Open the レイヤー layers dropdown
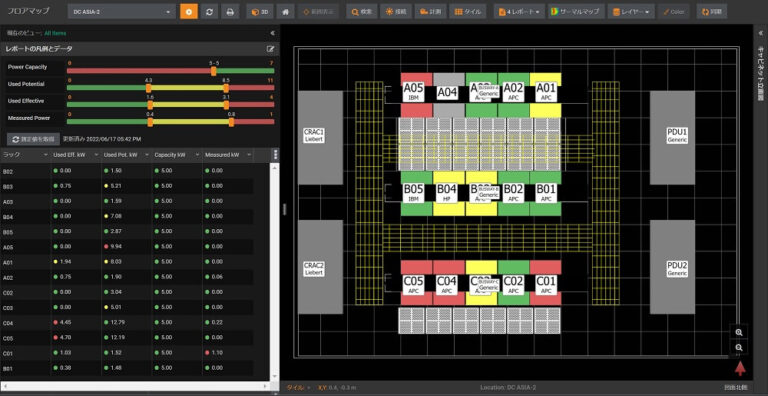 pyautogui.click(x=630, y=11)
